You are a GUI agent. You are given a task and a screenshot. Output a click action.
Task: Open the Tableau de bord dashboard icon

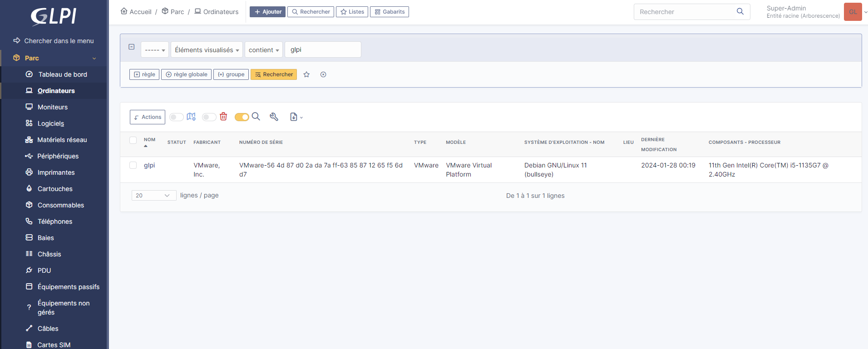(29, 74)
